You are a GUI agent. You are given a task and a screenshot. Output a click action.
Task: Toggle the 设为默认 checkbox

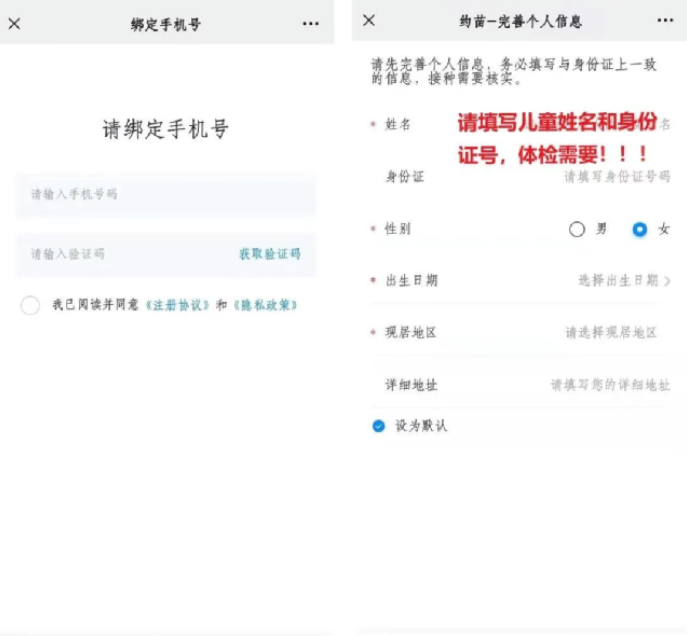379,426
